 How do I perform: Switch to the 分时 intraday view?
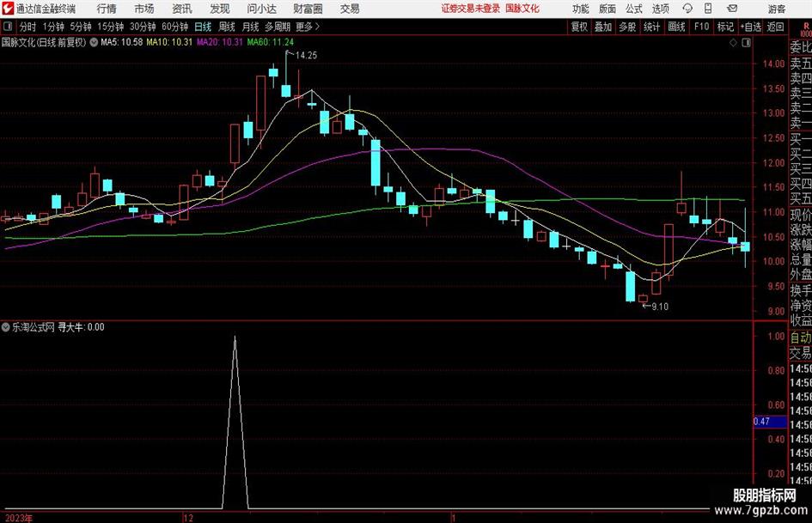click(x=28, y=27)
